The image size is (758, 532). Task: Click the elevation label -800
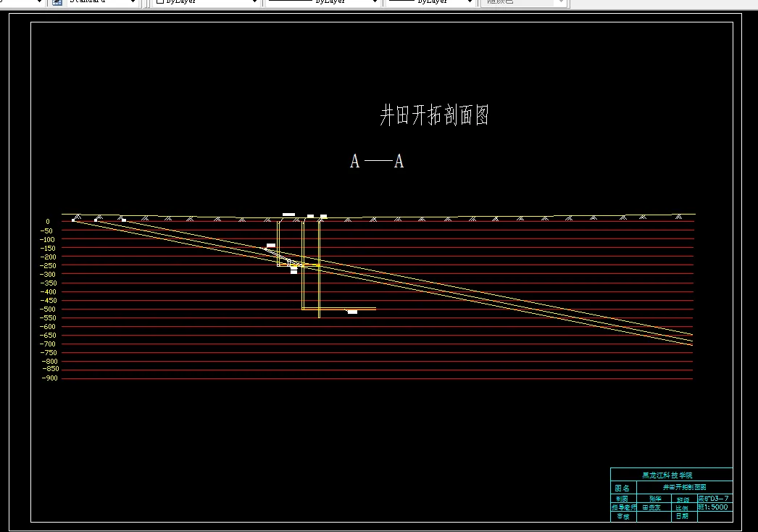tap(49, 361)
